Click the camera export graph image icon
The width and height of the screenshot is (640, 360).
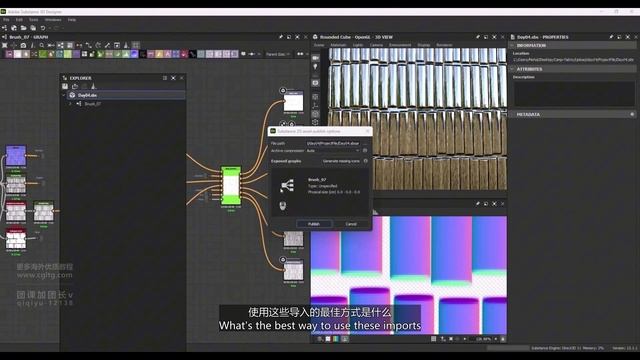tap(23, 45)
